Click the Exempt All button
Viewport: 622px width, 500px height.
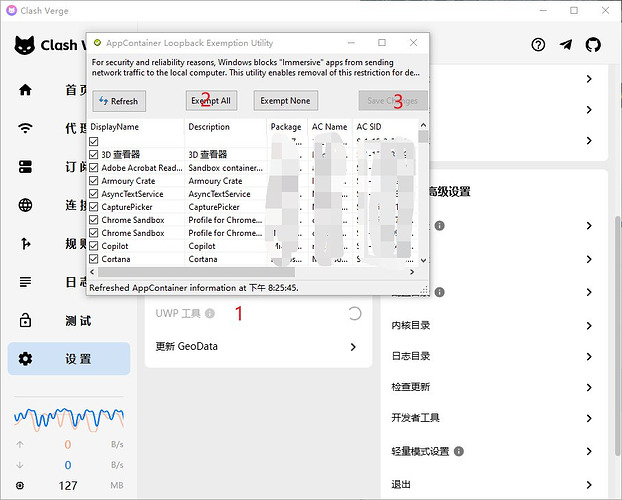coord(211,101)
